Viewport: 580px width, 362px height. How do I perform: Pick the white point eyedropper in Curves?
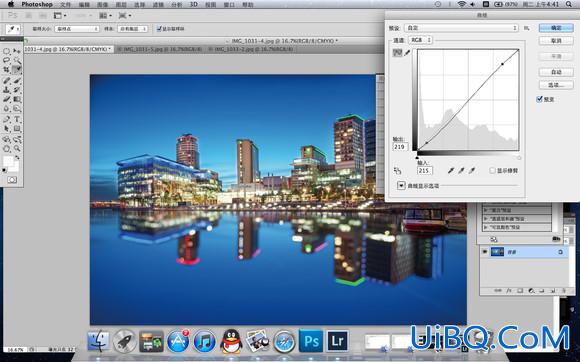[x=472, y=170]
